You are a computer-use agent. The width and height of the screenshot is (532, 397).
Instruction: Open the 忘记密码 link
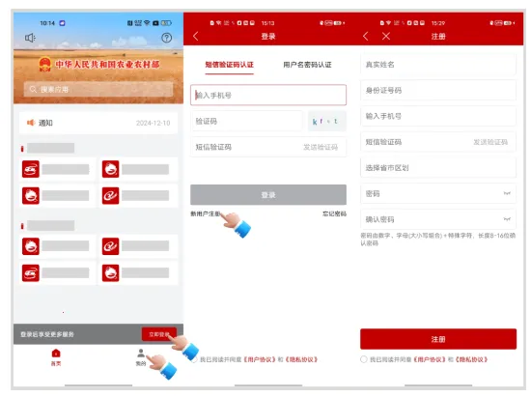pyautogui.click(x=334, y=213)
